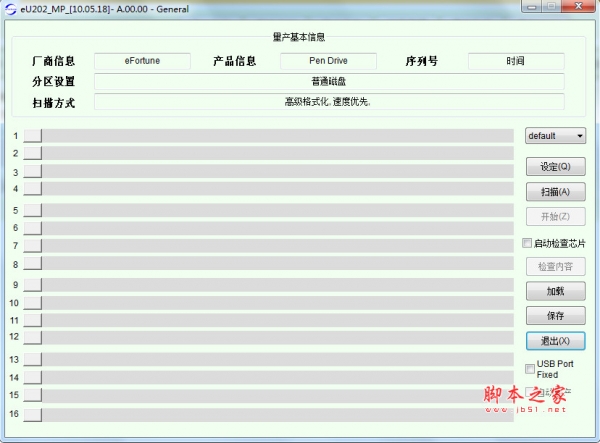The height and width of the screenshot is (443, 600).
Task: Close the eU202_MP window
Action: (x=579, y=6)
